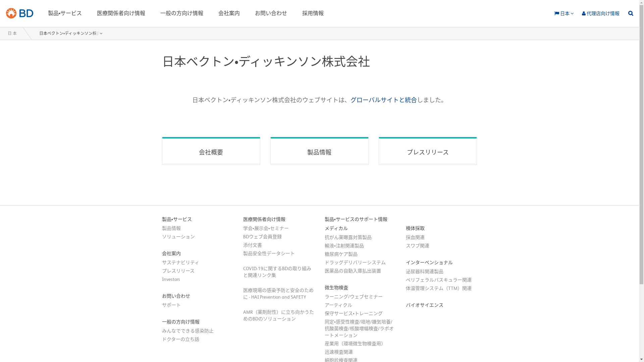
Task: Open footer link みんなでできる感染防止
Action: click(188, 331)
